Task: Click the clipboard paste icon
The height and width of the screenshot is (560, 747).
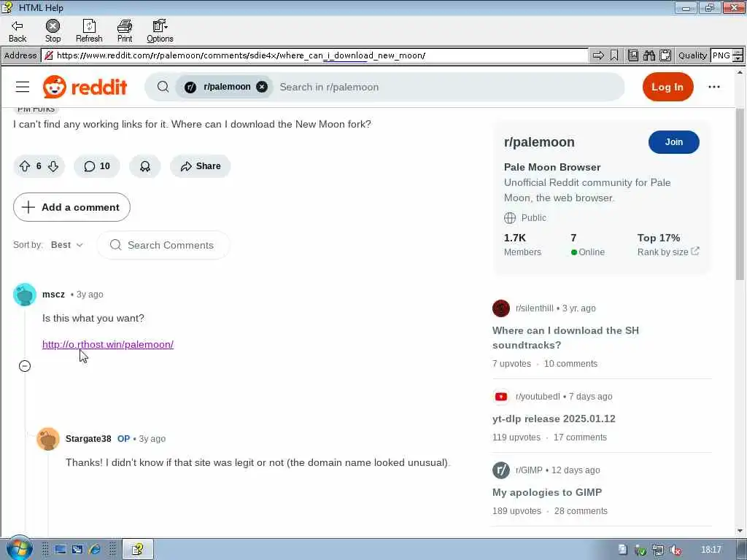Action: click(665, 55)
